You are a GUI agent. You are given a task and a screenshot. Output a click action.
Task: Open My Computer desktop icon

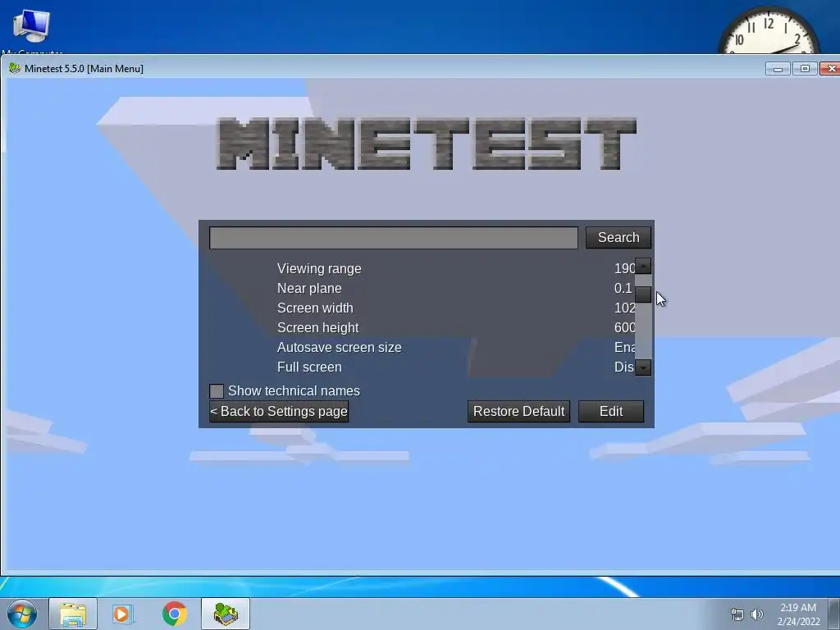tap(32, 30)
